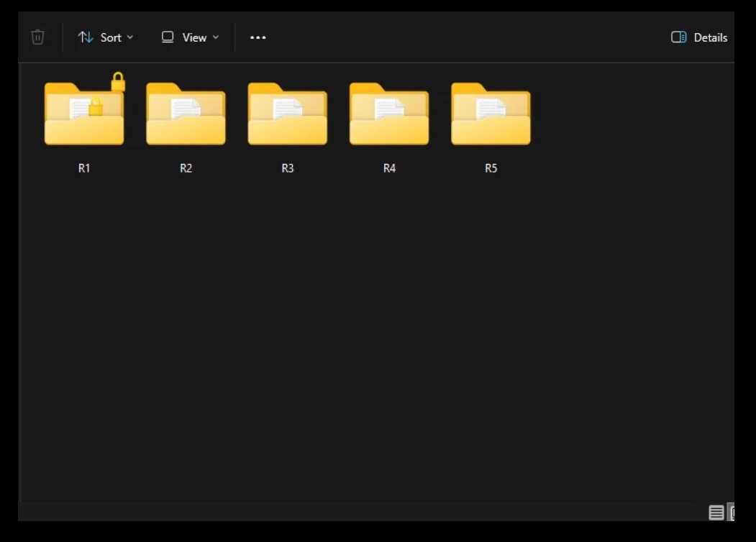This screenshot has width=756, height=542.
Task: Open the View dropdown menu
Action: pos(191,37)
